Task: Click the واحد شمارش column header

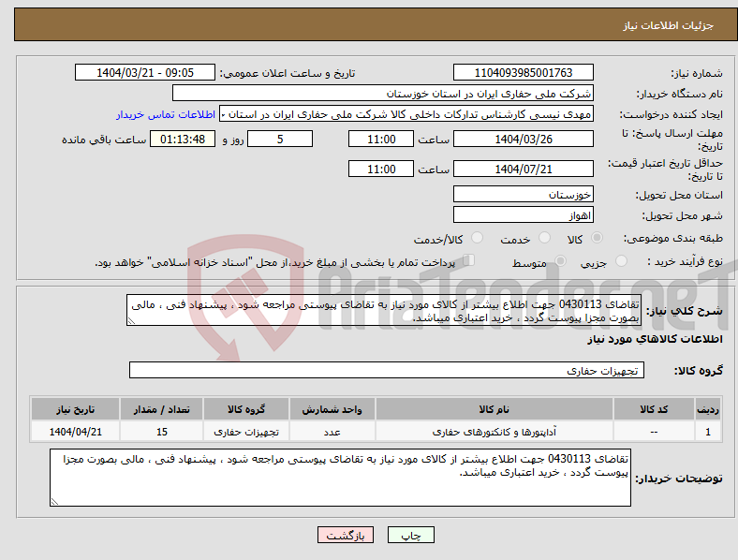Action: coord(332,409)
